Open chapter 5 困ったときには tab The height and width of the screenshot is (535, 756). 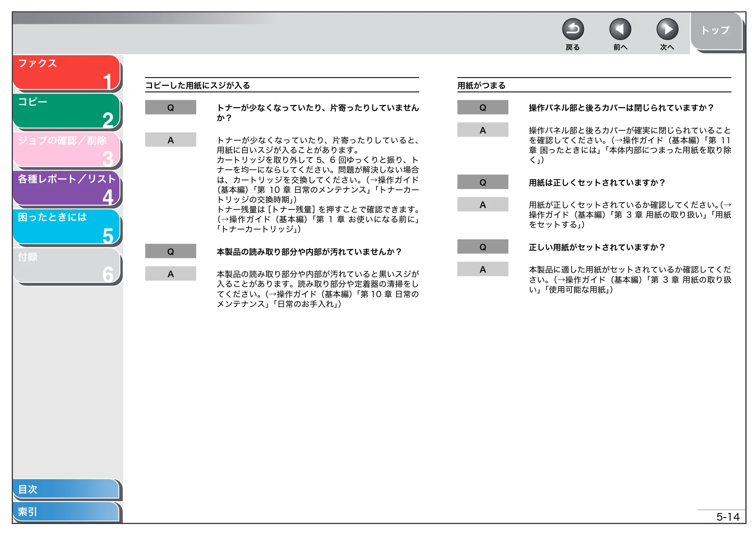point(67,227)
